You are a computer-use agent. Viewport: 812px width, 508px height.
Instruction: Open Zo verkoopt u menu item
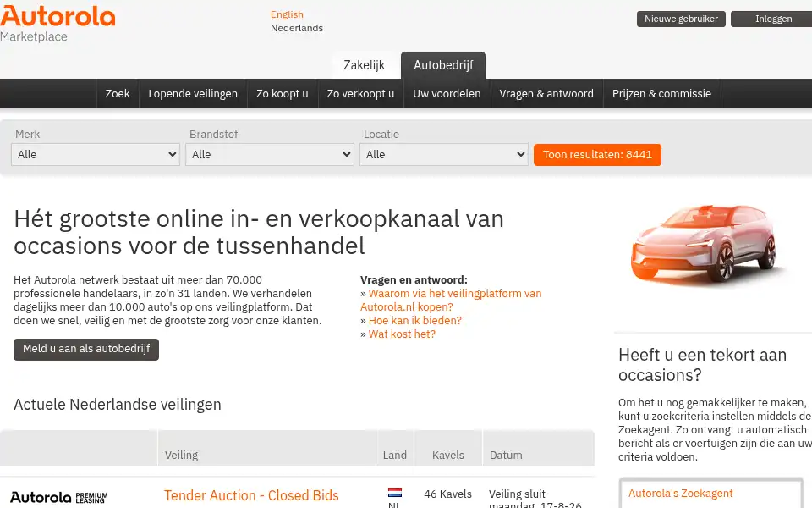360,94
